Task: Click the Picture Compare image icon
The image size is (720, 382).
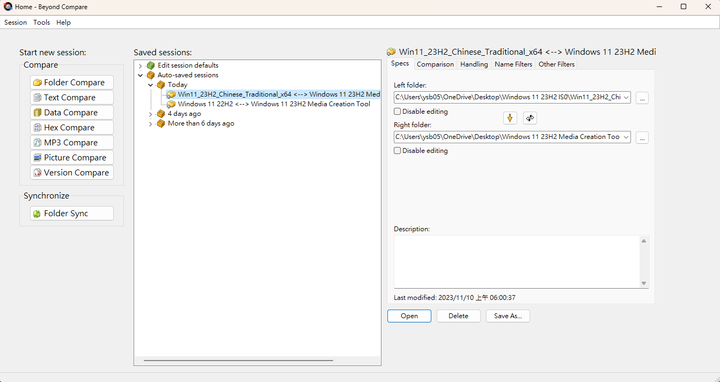Action: [38, 157]
